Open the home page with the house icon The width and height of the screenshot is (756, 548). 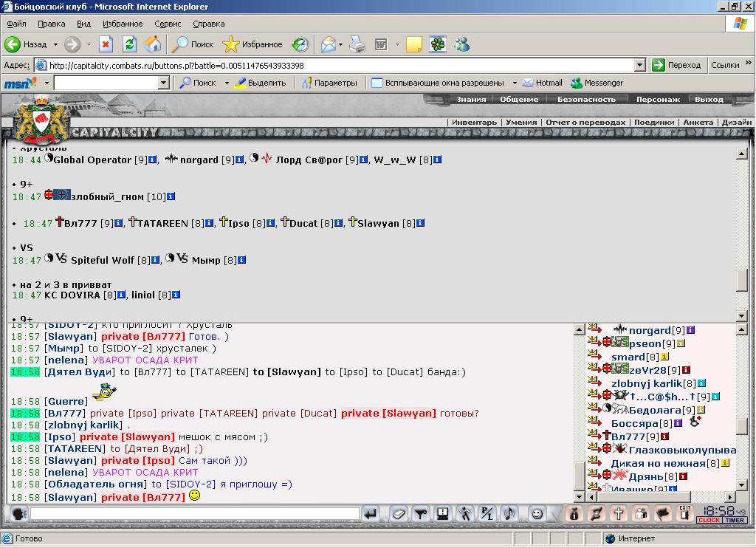pos(153,44)
